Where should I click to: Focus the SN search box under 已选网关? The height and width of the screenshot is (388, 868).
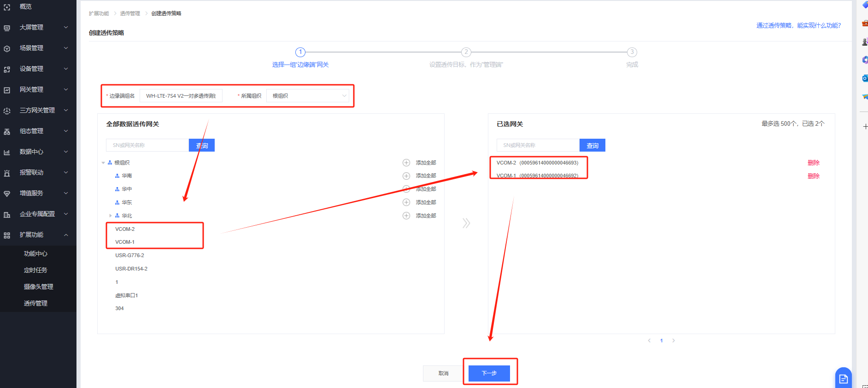pyautogui.click(x=538, y=145)
